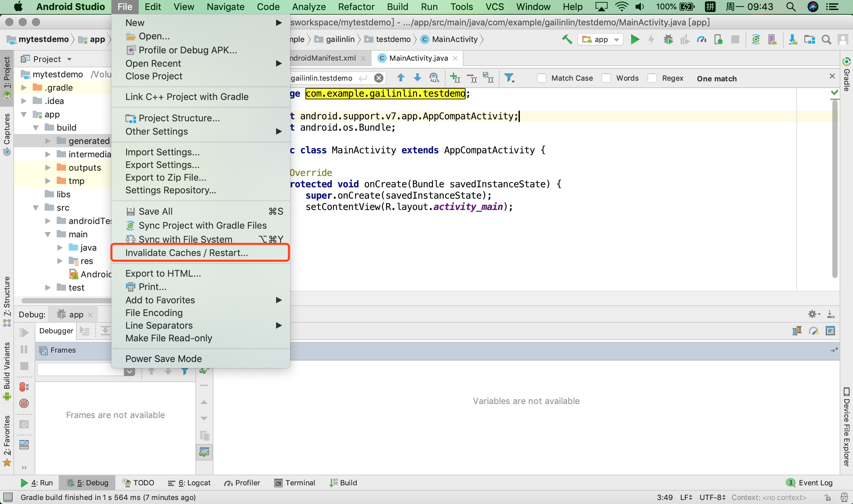The height and width of the screenshot is (504, 853).
Task: Toggle the Words checkbox
Action: point(606,78)
